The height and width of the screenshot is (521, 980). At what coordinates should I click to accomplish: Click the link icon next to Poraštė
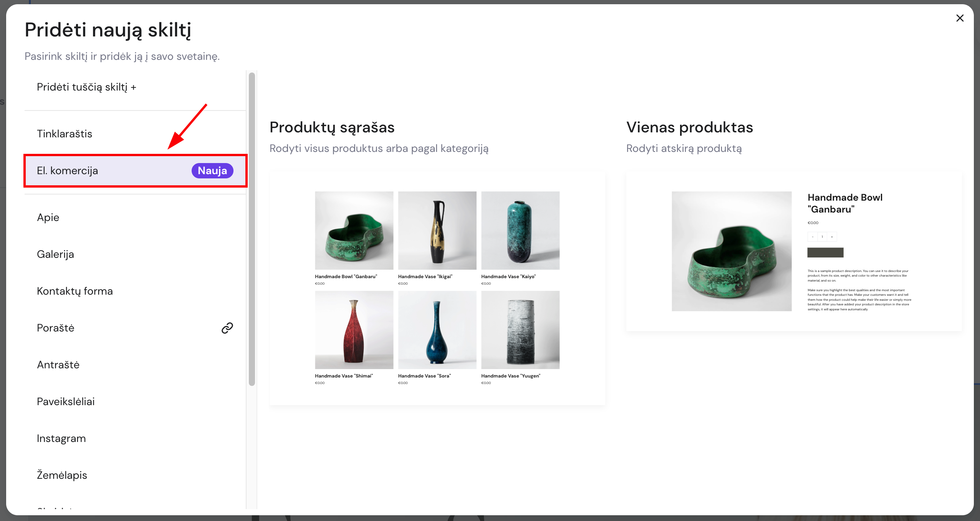(227, 328)
